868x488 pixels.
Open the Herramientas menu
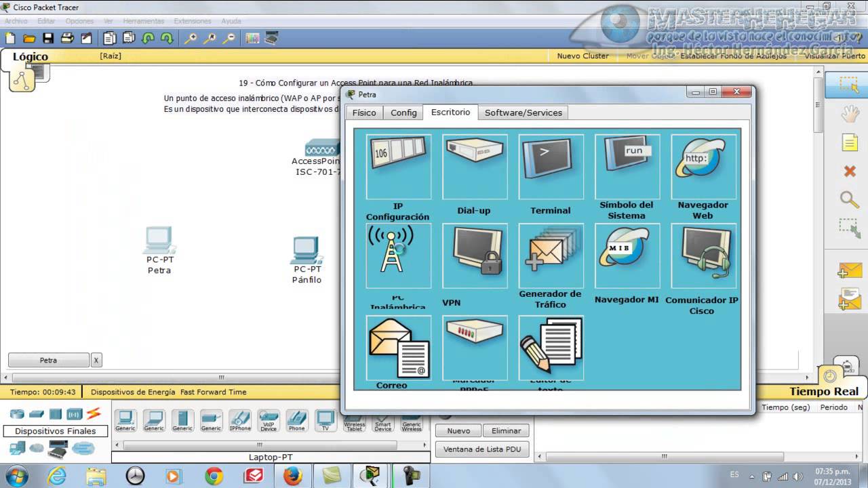[144, 21]
